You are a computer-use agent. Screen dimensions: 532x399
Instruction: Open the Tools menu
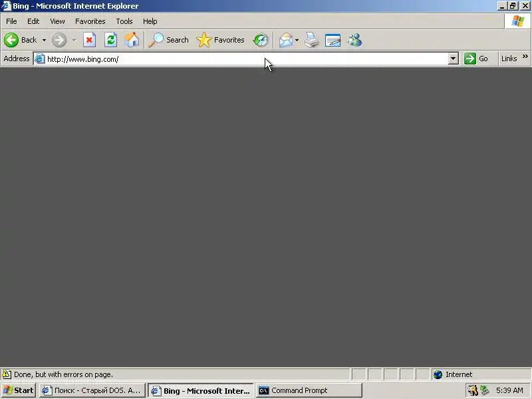124,21
